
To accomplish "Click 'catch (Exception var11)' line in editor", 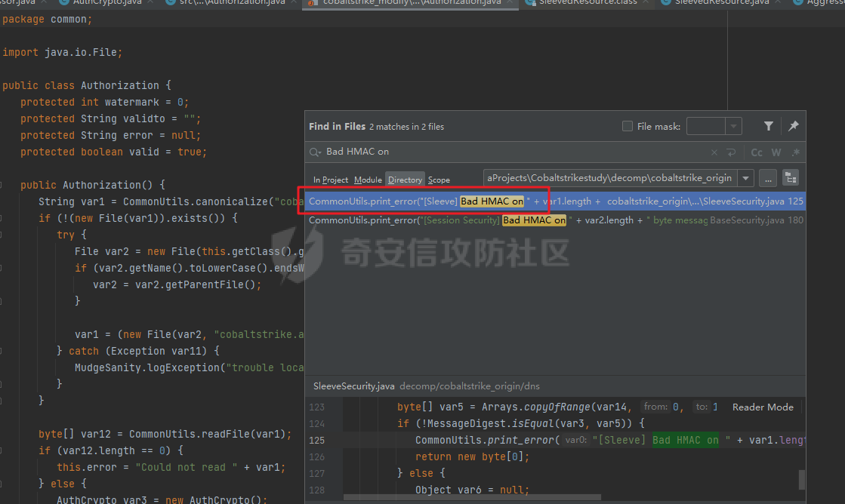I will pos(138,351).
